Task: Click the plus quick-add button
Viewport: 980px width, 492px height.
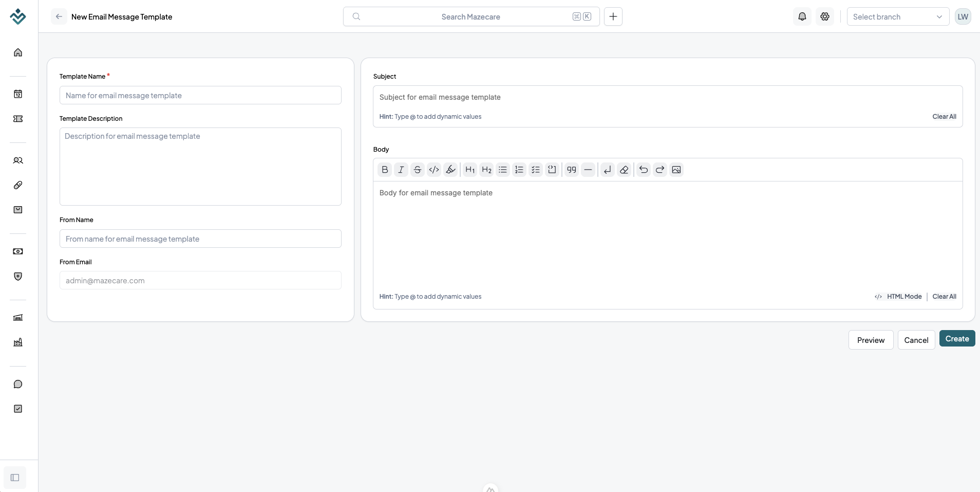Action: (x=613, y=16)
